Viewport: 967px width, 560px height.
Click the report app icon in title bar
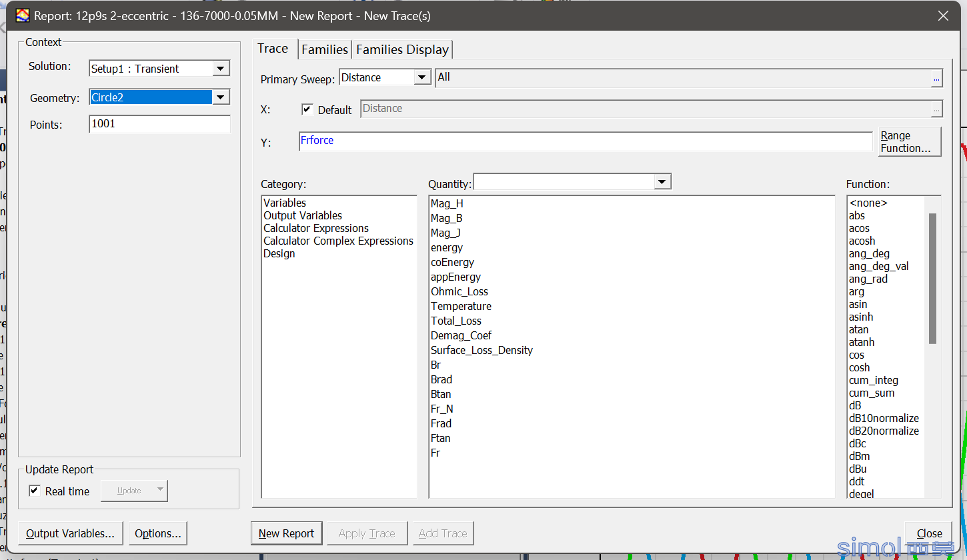[23, 15]
